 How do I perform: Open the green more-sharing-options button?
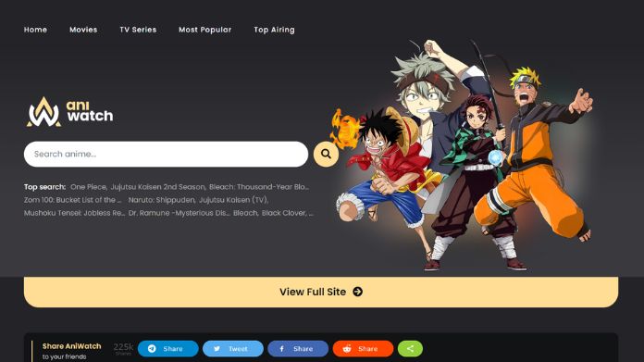click(410, 348)
